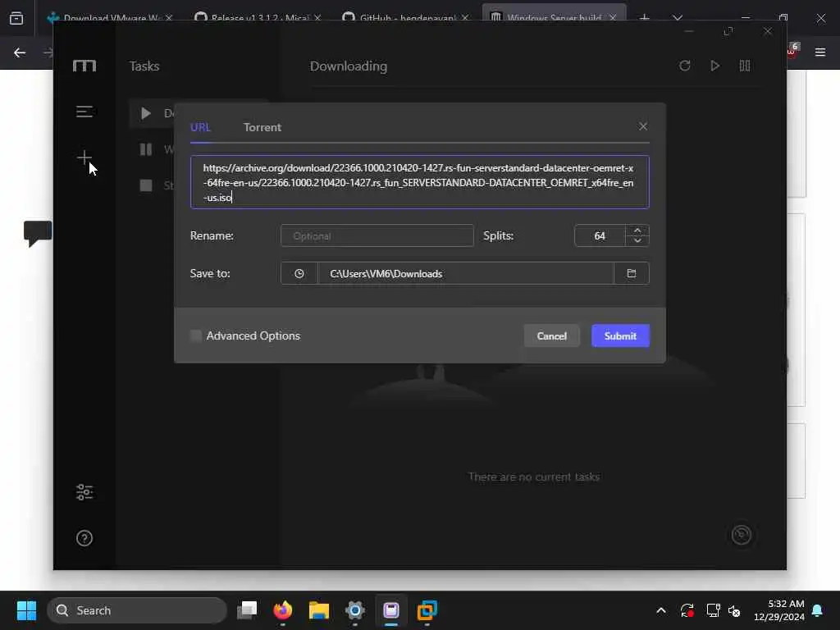The height and width of the screenshot is (630, 840).
Task: Click the speedometer icon in Motrix
Action: (x=742, y=534)
